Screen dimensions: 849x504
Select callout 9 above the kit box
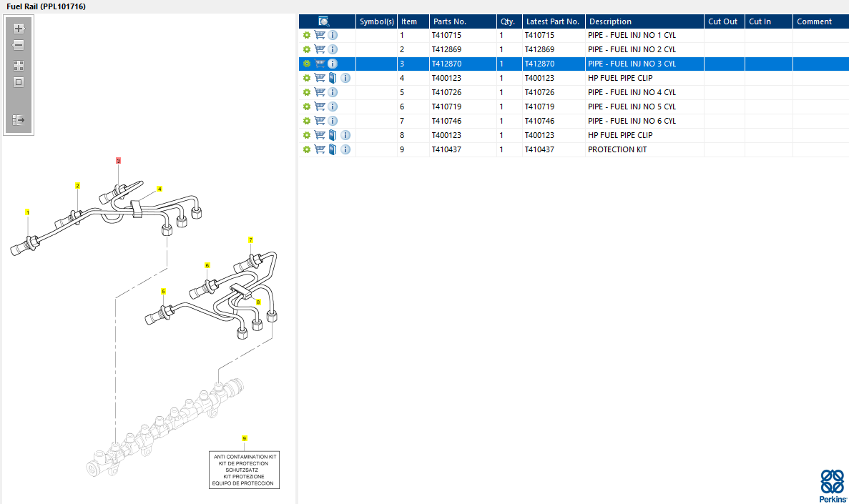(244, 438)
